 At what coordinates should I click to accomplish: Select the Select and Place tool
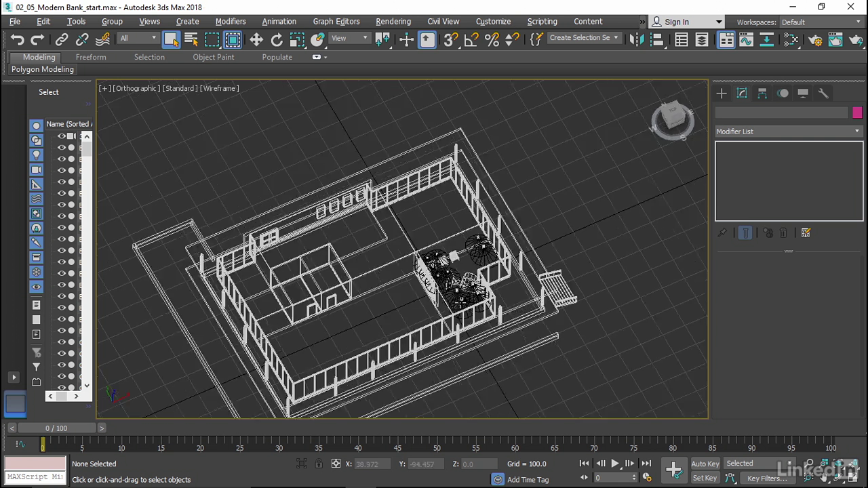pyautogui.click(x=317, y=40)
